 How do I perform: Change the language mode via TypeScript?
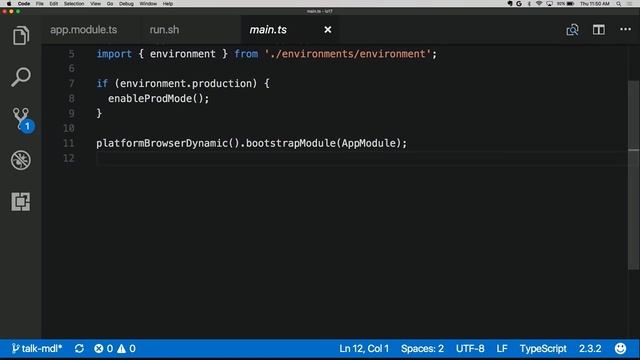(543, 349)
